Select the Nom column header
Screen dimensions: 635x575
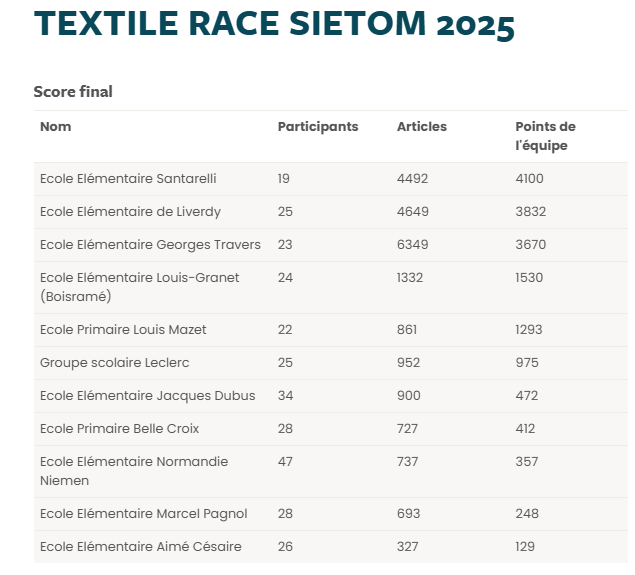tap(55, 126)
